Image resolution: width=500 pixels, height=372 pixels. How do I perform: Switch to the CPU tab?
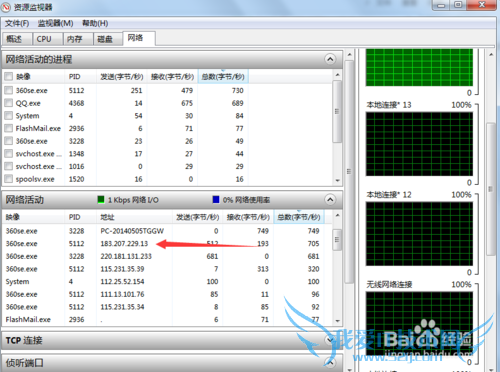[47, 39]
